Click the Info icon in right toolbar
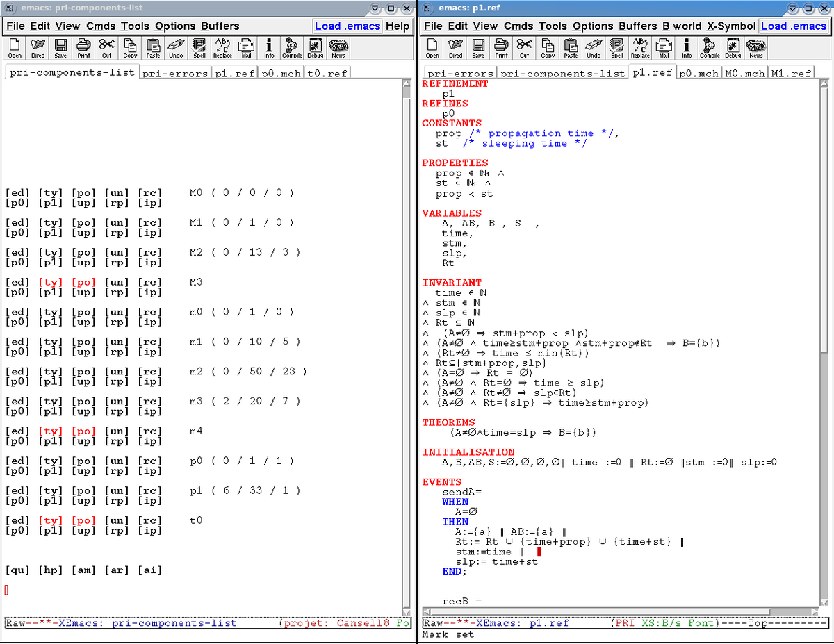This screenshot has width=834, height=644. tap(687, 47)
